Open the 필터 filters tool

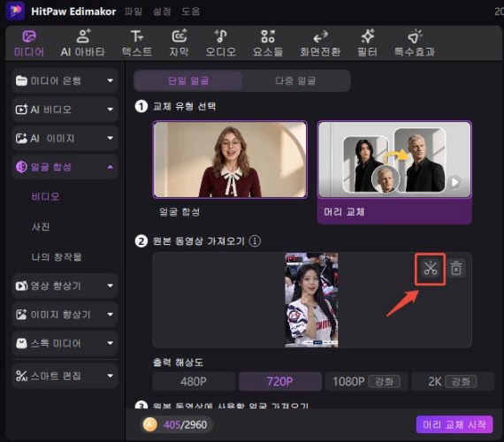tap(368, 43)
